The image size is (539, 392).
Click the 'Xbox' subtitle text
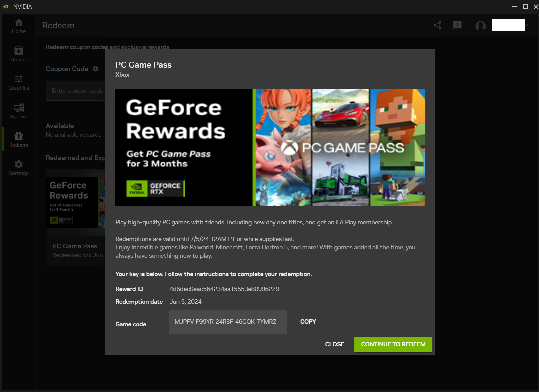(x=122, y=75)
